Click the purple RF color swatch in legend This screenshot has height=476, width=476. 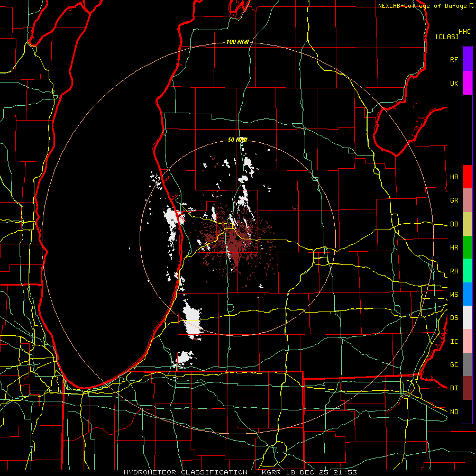[x=467, y=59]
